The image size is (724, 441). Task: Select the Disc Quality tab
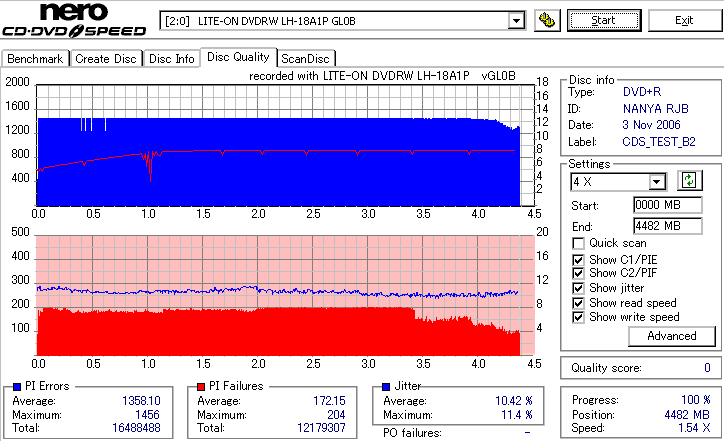[238, 57]
